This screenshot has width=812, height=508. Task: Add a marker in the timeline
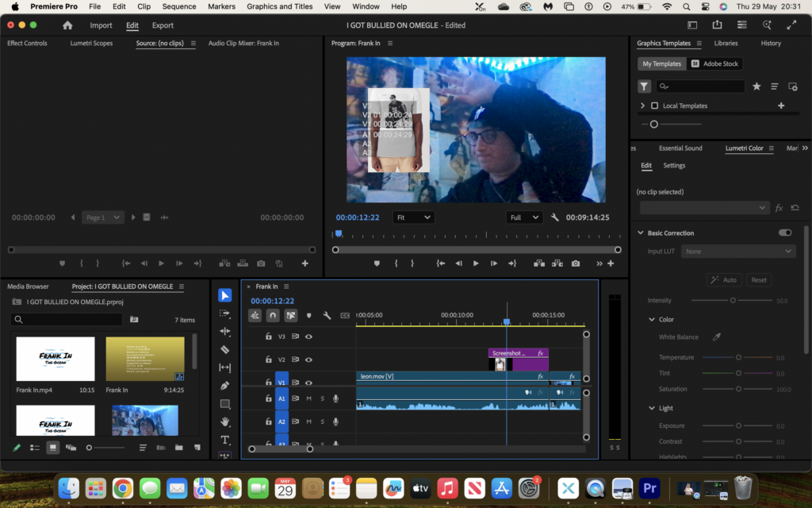coord(308,315)
